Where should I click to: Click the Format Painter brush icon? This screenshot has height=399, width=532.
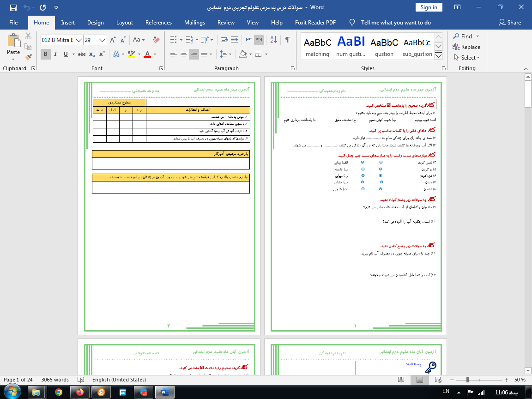pos(28,57)
